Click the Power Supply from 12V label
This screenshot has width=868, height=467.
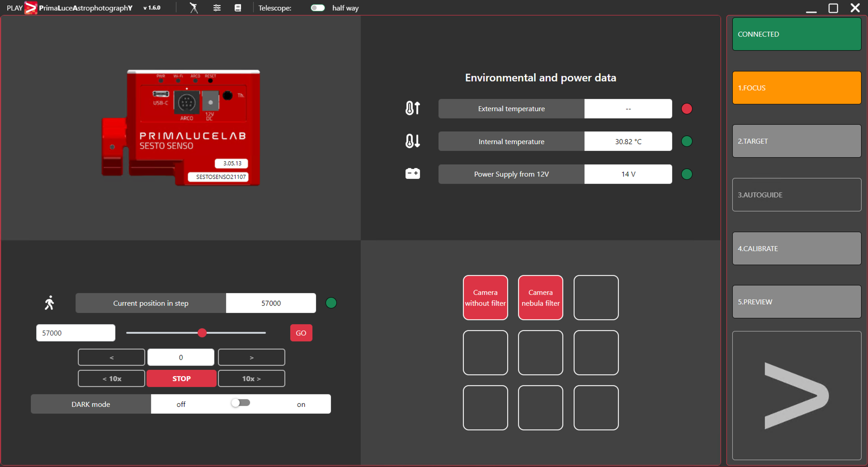(x=511, y=174)
